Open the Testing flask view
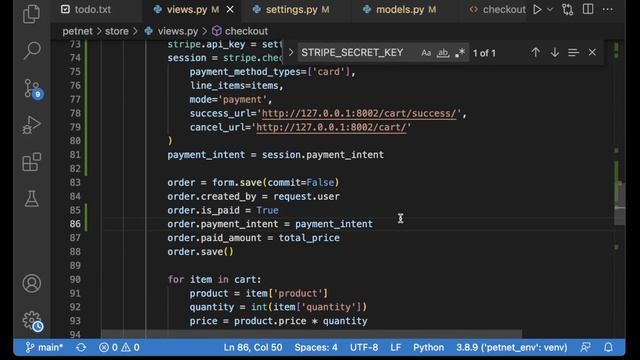Screen dimensions: 640x360 click(31, 199)
